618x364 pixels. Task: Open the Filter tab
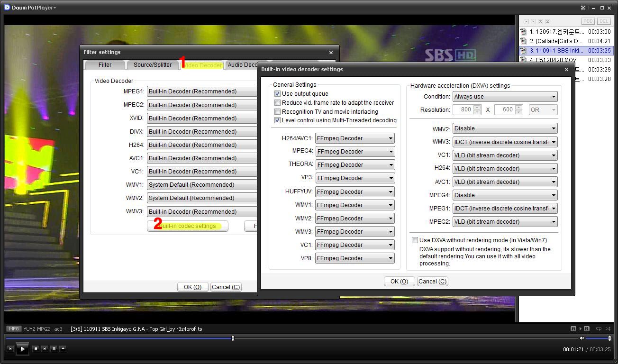click(x=105, y=65)
